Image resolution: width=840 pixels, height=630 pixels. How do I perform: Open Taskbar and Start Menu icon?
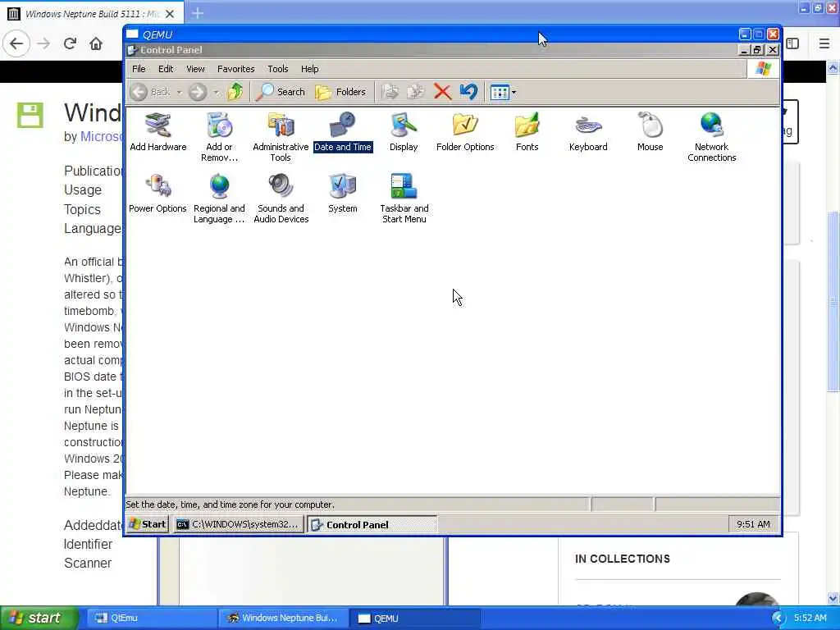[x=404, y=199]
